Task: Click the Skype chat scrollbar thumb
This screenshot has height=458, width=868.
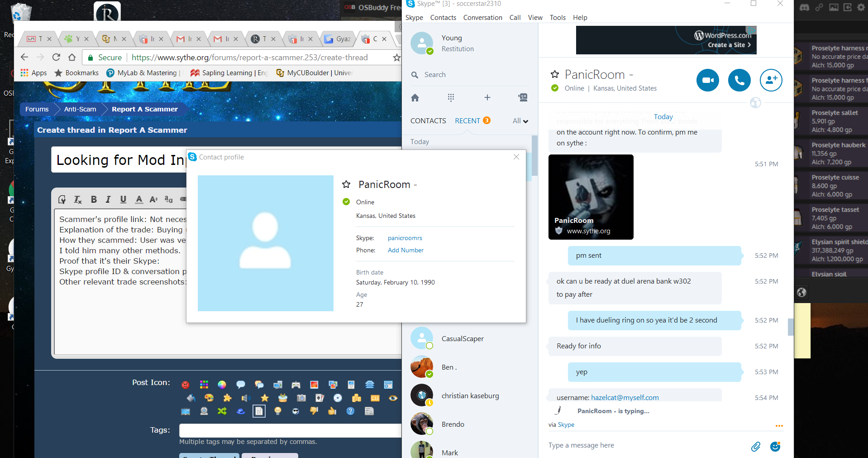Action: click(791, 327)
